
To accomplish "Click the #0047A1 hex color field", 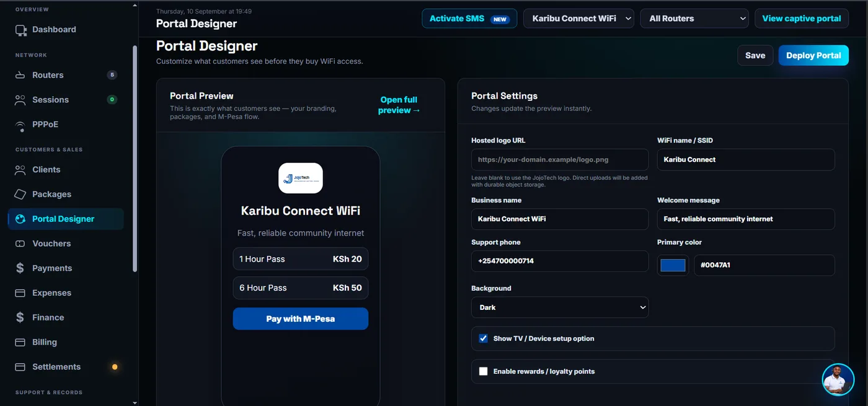I will coord(764,265).
